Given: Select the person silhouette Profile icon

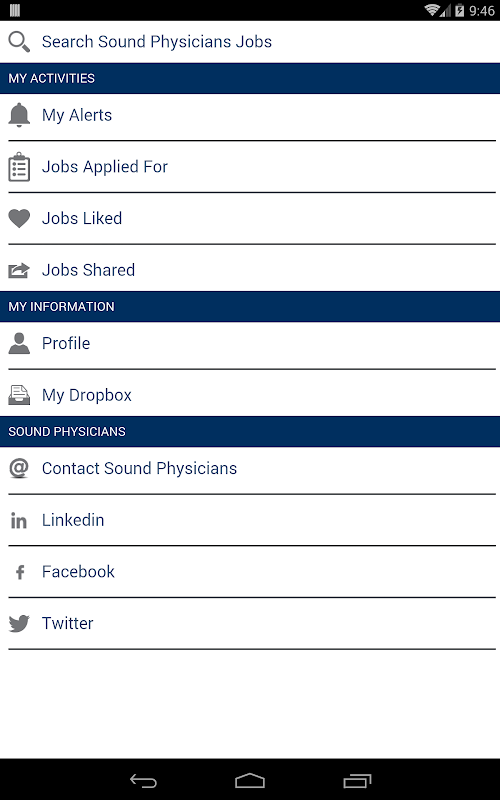Looking at the screenshot, I should (19, 343).
